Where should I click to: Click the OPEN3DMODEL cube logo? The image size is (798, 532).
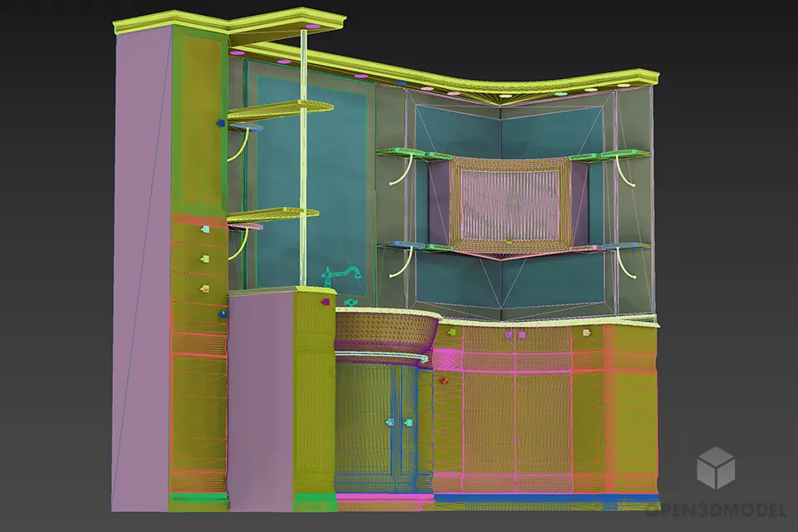tap(715, 466)
